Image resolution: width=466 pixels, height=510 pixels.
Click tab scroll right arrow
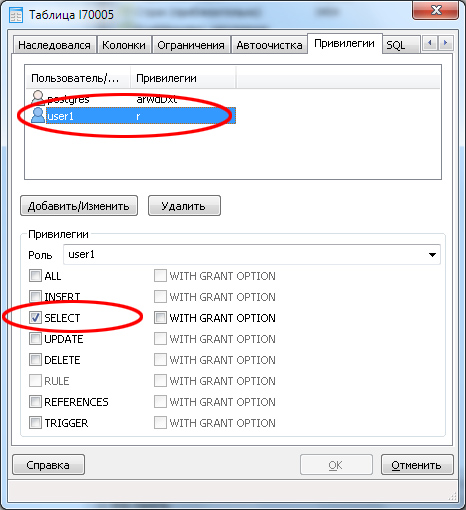[445, 43]
